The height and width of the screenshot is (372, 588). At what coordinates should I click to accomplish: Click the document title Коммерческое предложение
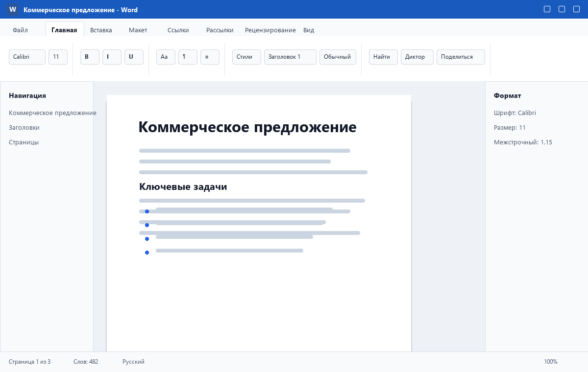click(247, 127)
